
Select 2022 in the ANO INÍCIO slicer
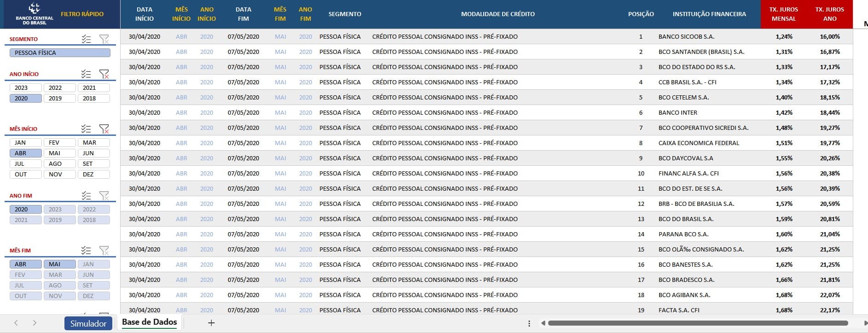pyautogui.click(x=60, y=88)
